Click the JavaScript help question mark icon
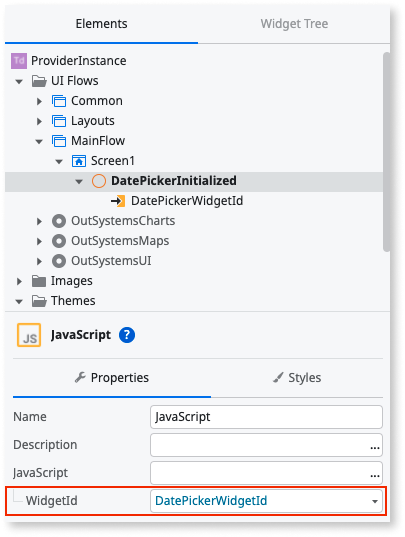The image size is (405, 537). [127, 335]
